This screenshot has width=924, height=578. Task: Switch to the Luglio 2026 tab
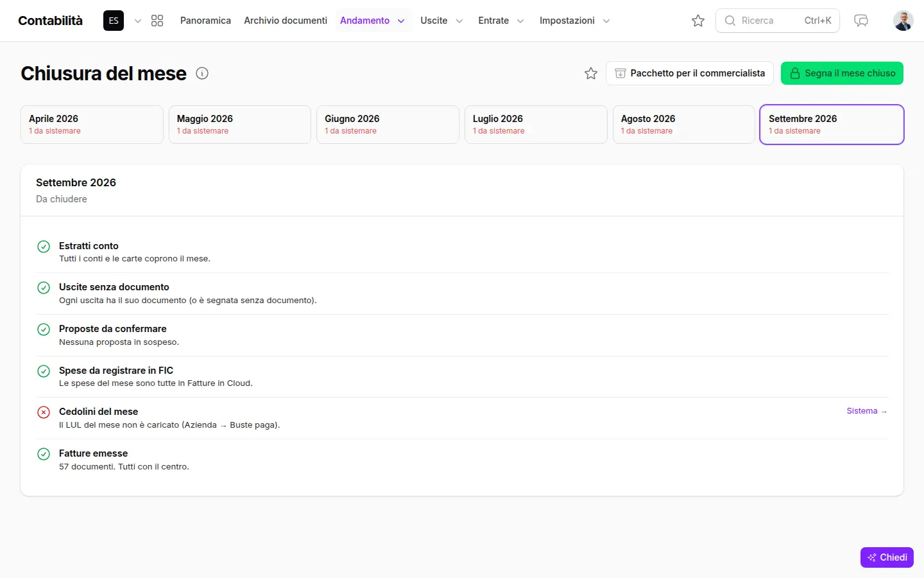536,125
